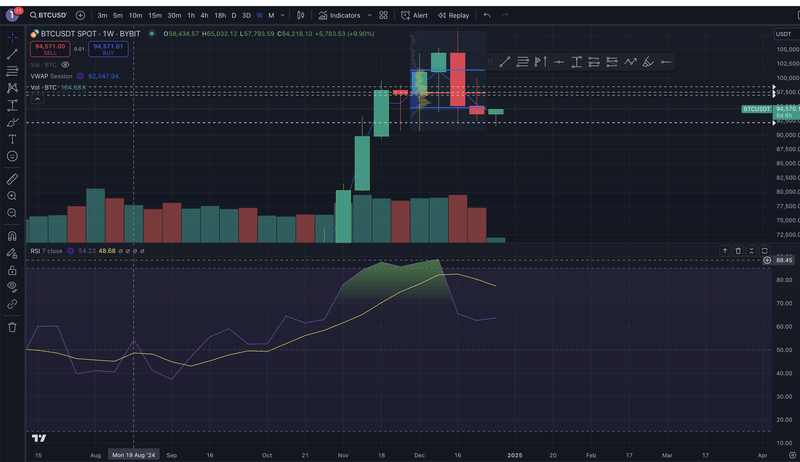800x462 pixels.
Task: Open the Indicators dialog
Action: click(x=339, y=15)
